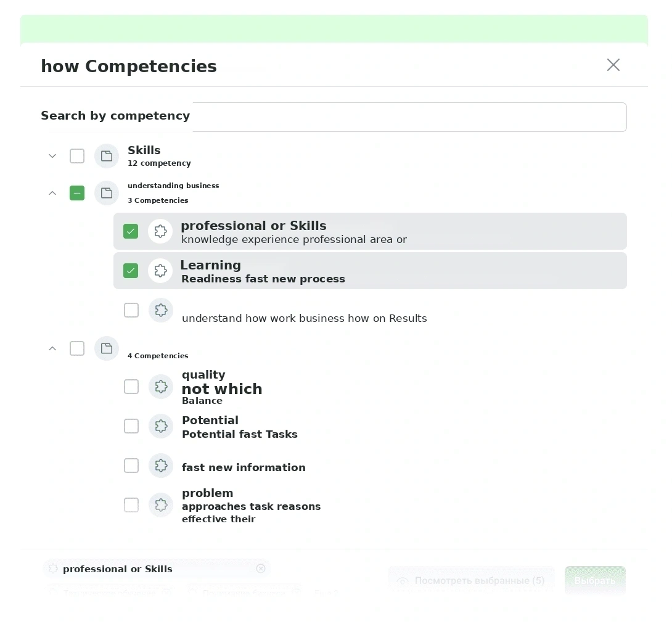672x624 pixels.
Task: Tick the fast new information checkbox
Action: pos(131,466)
